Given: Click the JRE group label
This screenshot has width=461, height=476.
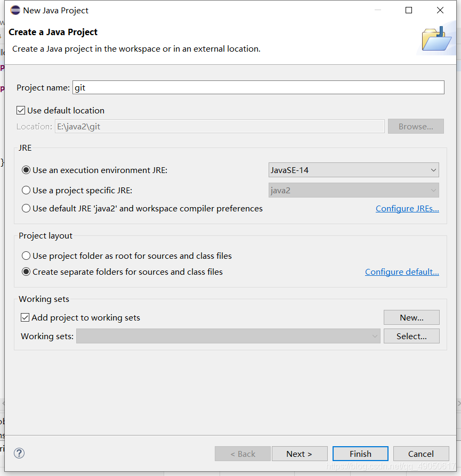Looking at the screenshot, I should pos(25,148).
